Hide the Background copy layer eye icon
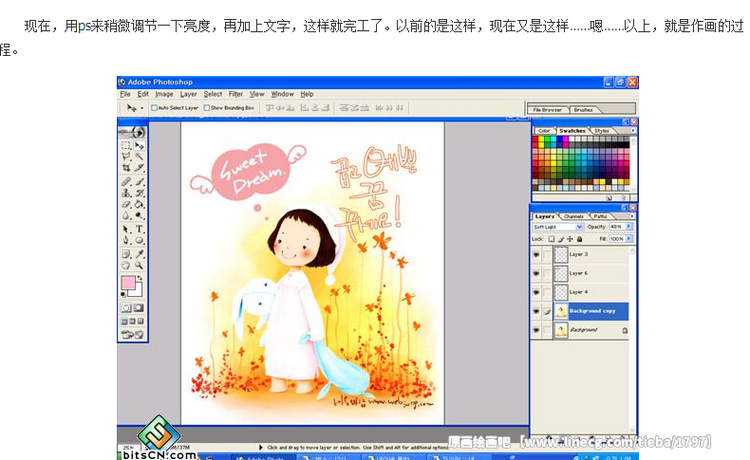750x460 pixels. tap(536, 311)
